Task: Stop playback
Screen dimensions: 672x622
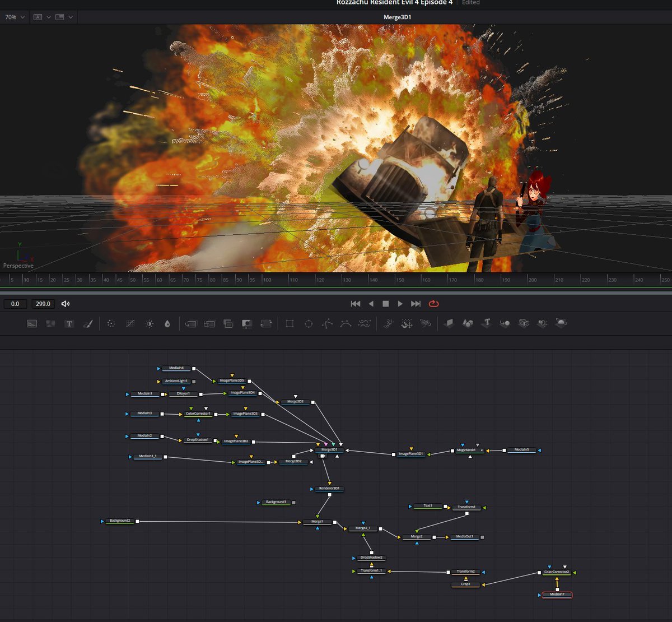Action: coord(385,304)
